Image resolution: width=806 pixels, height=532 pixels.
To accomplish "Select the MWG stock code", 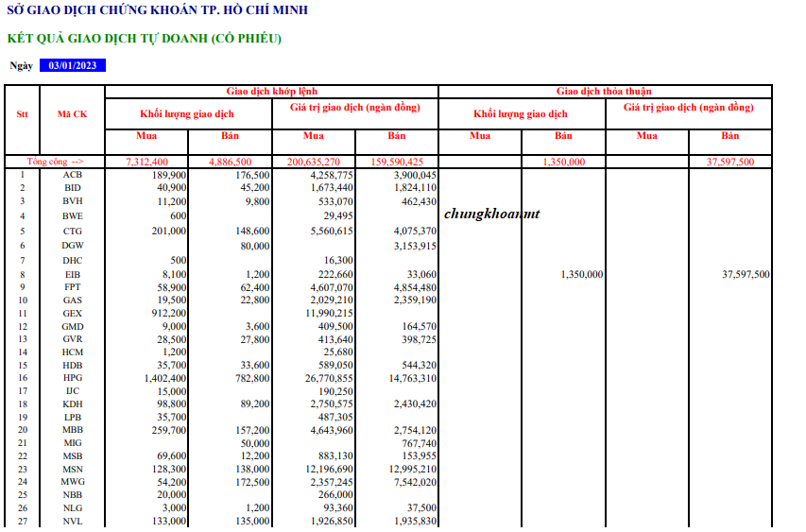I will (73, 482).
